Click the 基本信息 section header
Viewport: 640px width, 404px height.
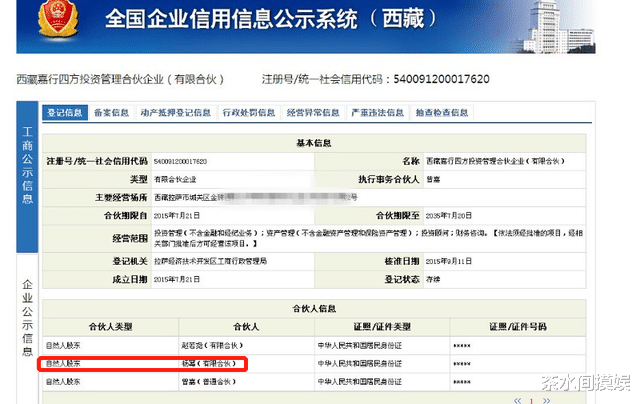point(314,143)
